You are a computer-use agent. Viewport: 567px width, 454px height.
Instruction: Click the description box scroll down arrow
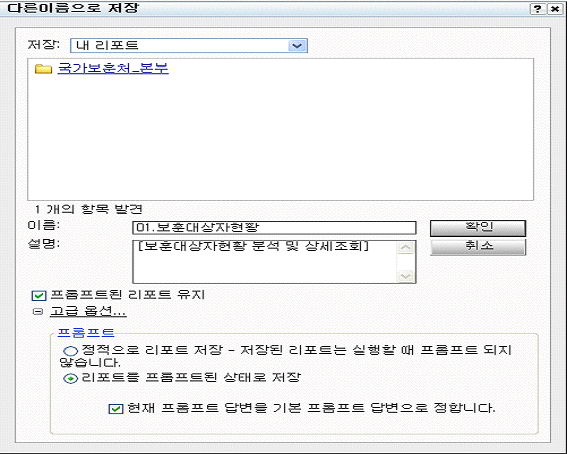[405, 277]
